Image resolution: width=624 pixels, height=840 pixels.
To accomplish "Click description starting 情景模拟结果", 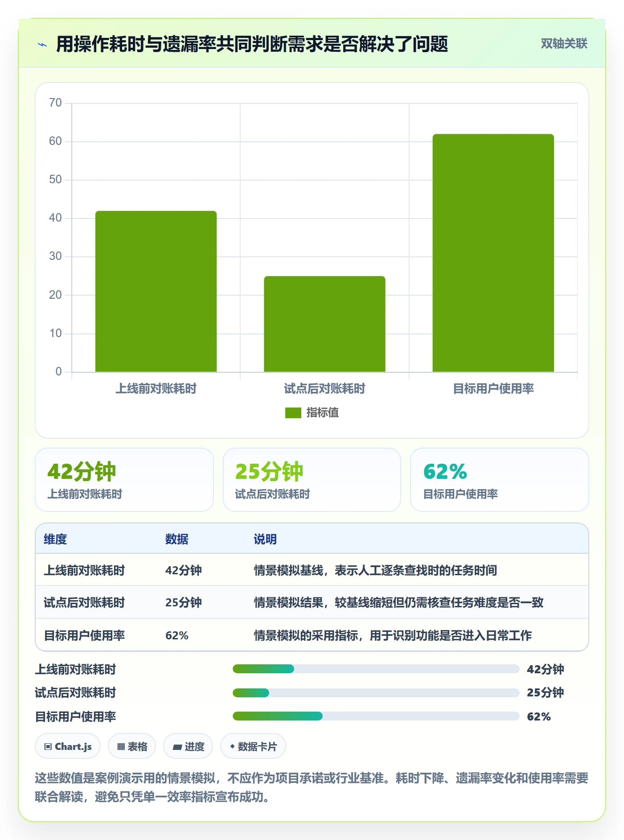I will 398,602.
